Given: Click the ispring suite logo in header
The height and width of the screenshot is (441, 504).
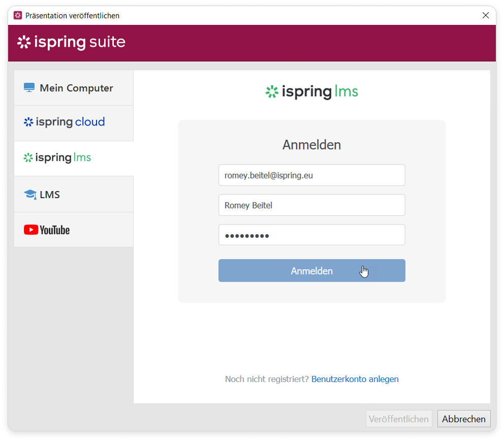Looking at the screenshot, I should click(x=71, y=42).
